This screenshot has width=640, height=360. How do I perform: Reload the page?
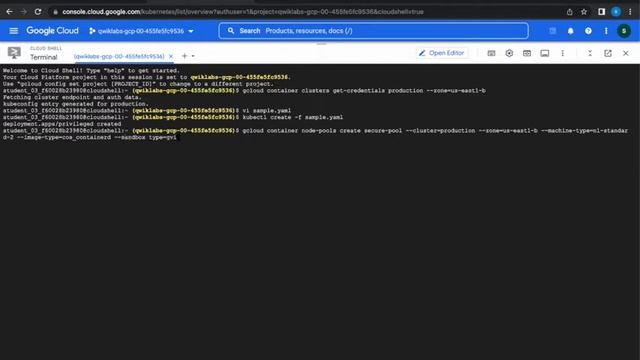click(38, 12)
